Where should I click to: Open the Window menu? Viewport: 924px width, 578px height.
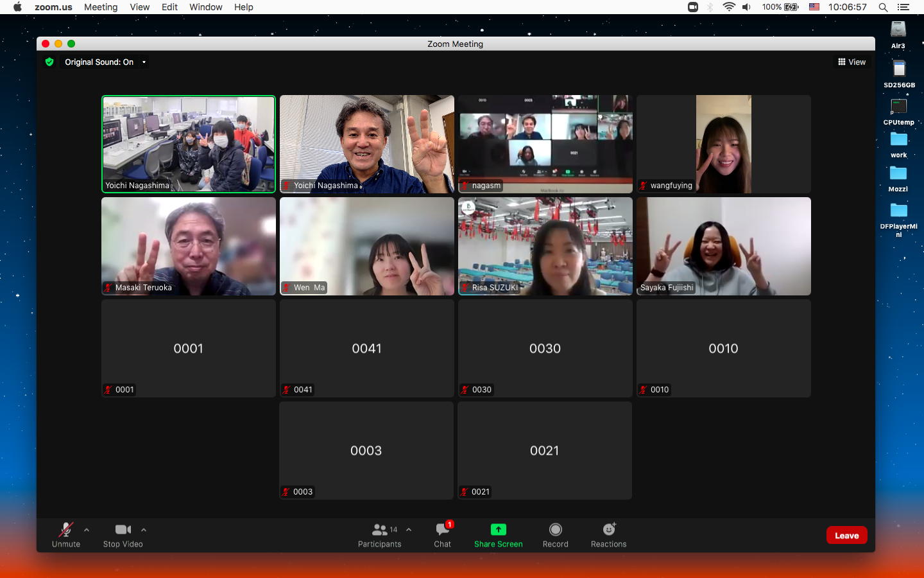(x=206, y=7)
